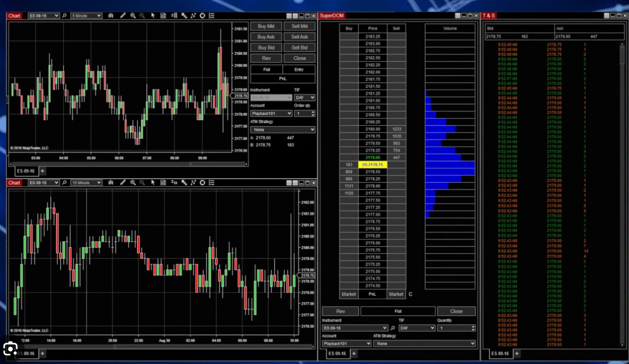The width and height of the screenshot is (629, 364).
Task: Click the Sell Bid button
Action: [300, 48]
